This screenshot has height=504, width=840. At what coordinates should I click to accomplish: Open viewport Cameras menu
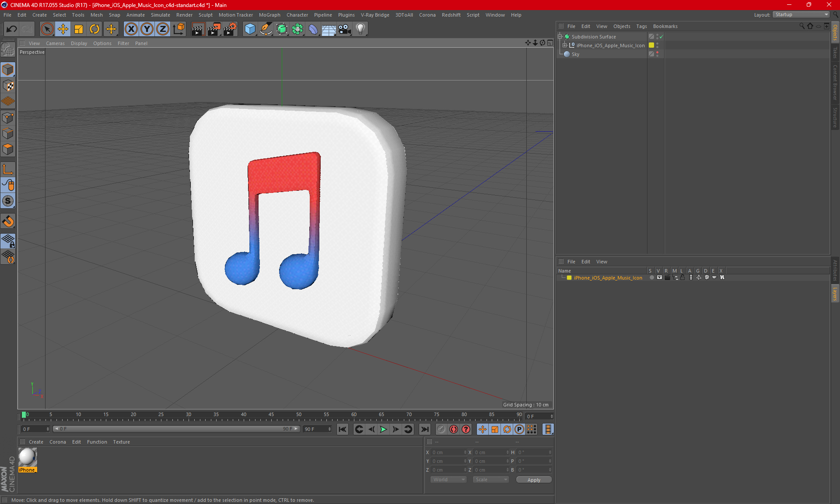tap(55, 43)
